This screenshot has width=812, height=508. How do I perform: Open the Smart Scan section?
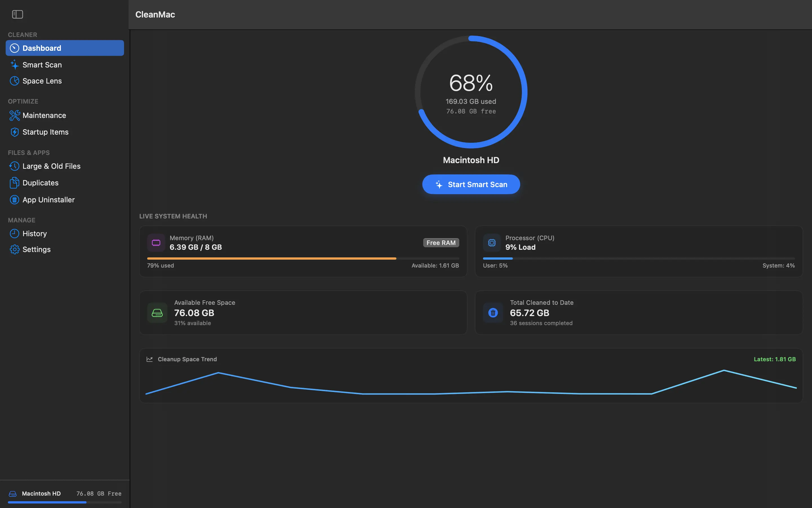click(65, 65)
